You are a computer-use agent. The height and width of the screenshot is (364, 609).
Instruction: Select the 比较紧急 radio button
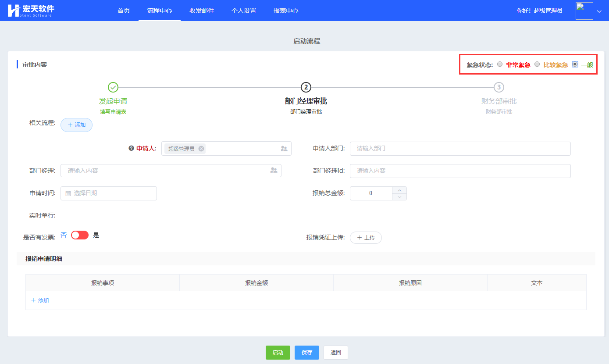(x=537, y=64)
